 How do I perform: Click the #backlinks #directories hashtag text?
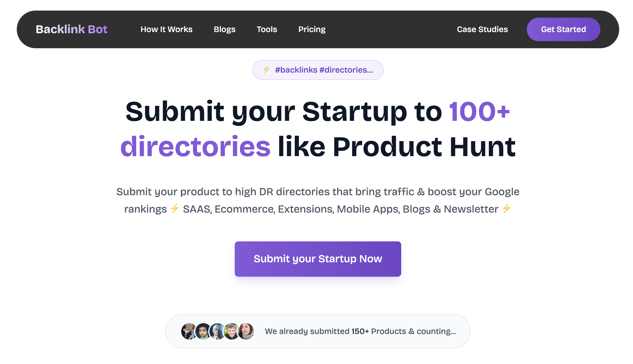tap(324, 70)
